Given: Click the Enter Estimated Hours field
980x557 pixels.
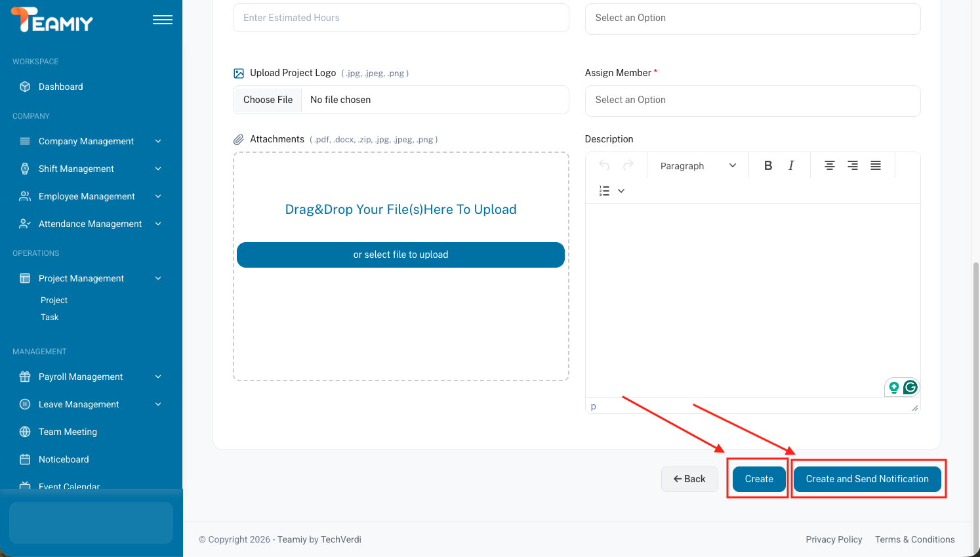Looking at the screenshot, I should [400, 18].
